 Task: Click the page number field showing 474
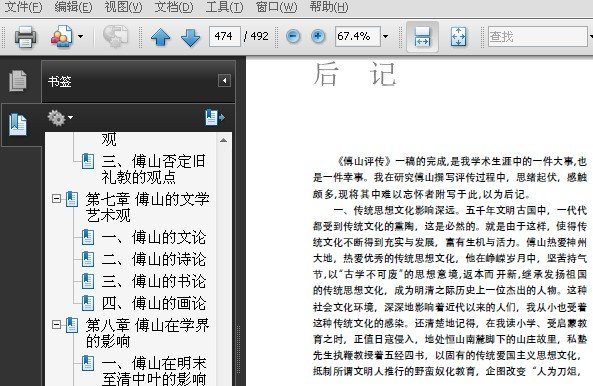[225, 36]
